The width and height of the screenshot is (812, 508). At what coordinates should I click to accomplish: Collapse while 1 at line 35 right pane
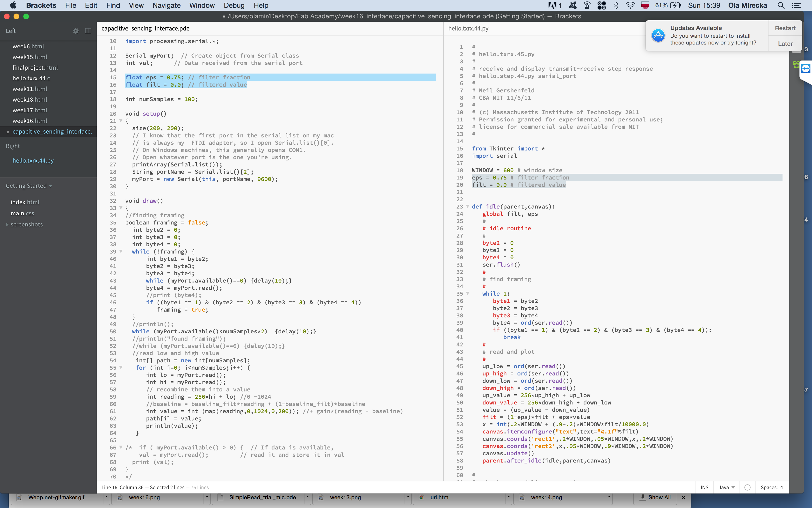(467, 293)
